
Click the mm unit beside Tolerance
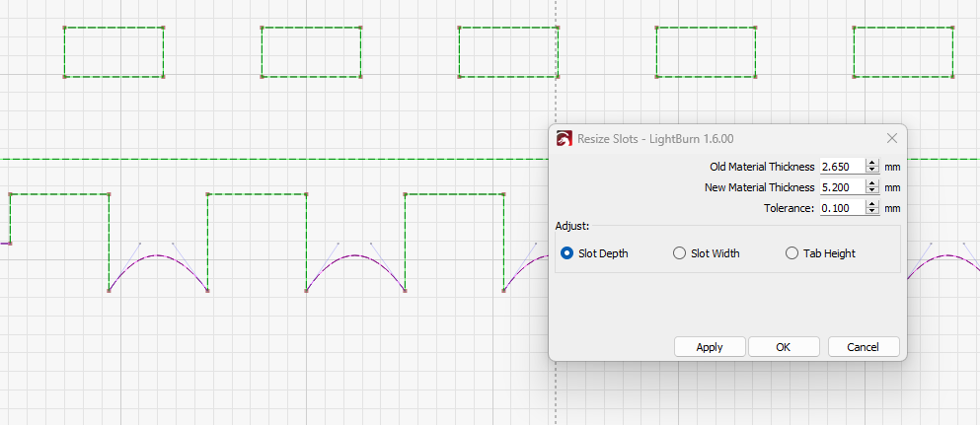(892, 208)
